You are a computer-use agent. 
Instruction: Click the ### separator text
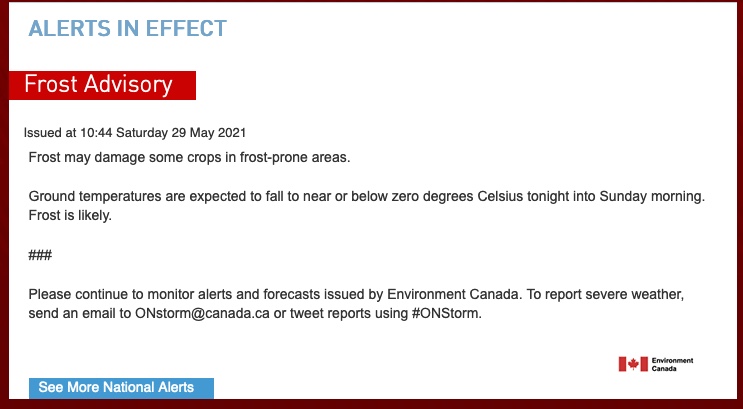coord(40,255)
